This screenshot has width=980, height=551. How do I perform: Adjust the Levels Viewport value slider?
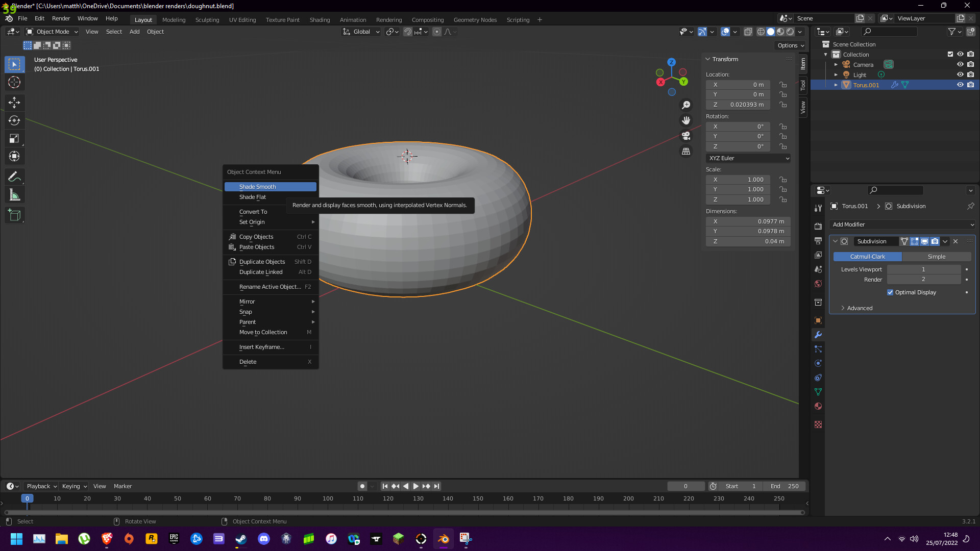coord(923,269)
